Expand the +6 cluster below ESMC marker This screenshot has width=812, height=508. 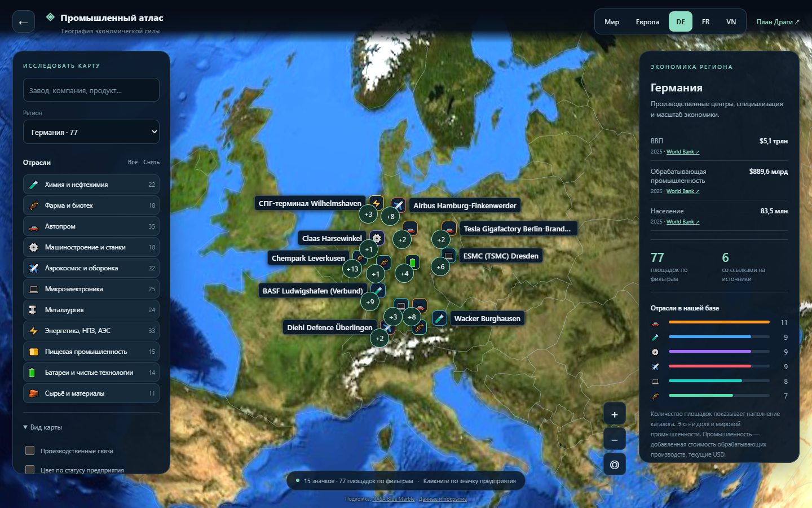click(x=440, y=266)
